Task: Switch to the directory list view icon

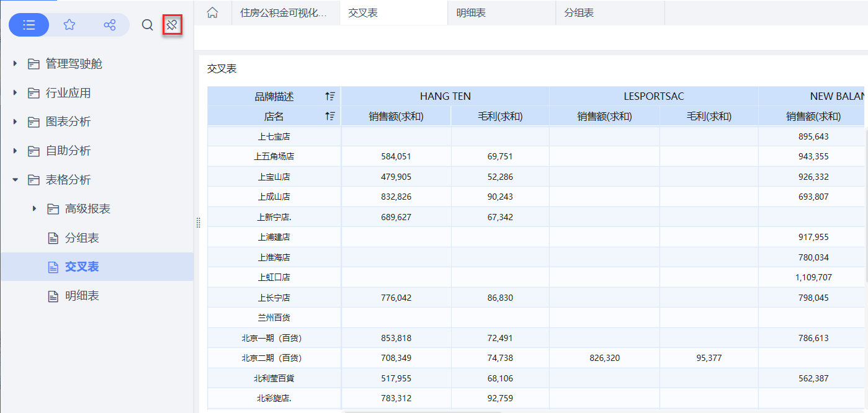Action: click(29, 25)
